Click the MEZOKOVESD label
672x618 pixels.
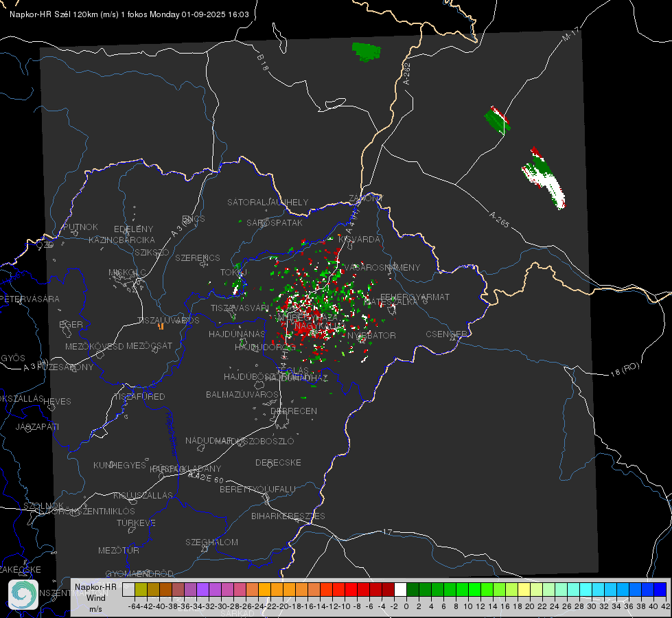coord(94,346)
